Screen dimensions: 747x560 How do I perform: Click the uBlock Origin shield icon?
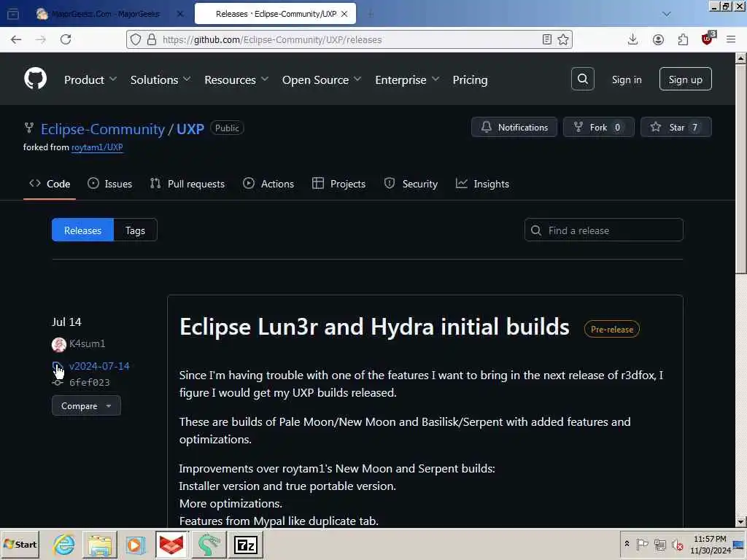tap(708, 39)
